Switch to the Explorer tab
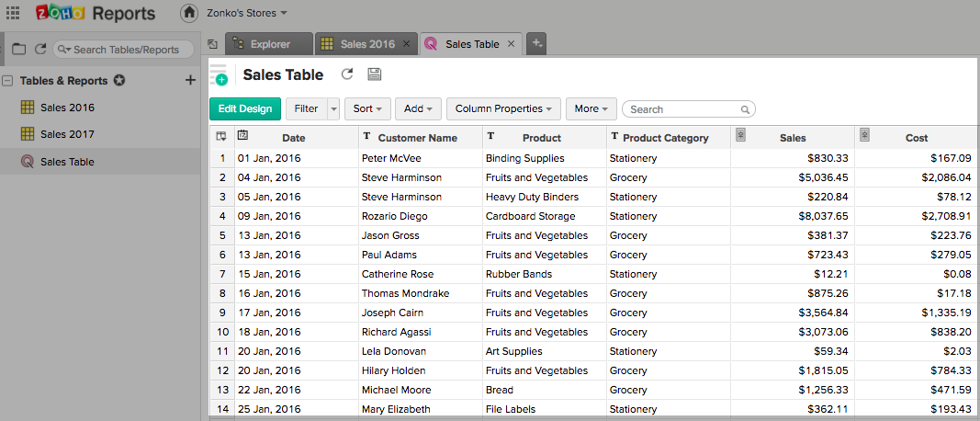This screenshot has height=421, width=980. [x=266, y=44]
